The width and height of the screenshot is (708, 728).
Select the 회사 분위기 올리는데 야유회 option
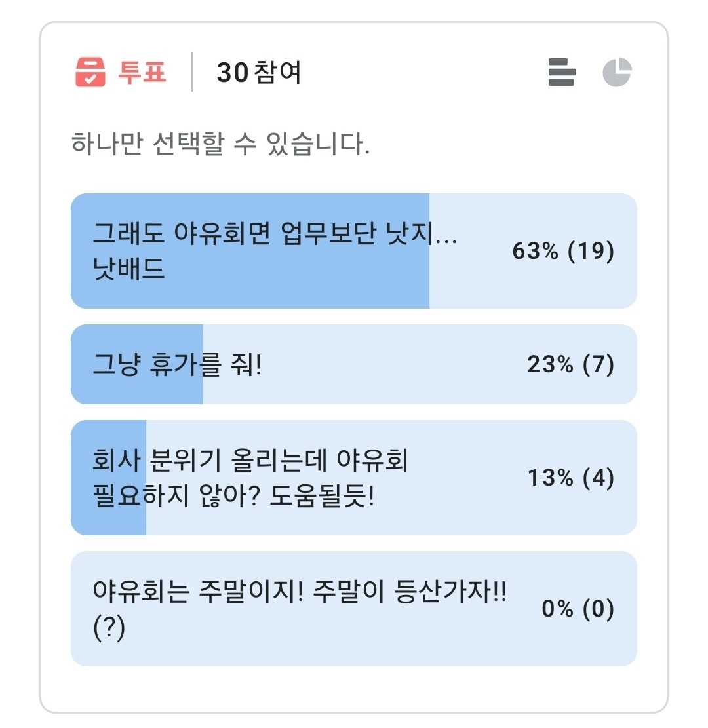pos(250,461)
